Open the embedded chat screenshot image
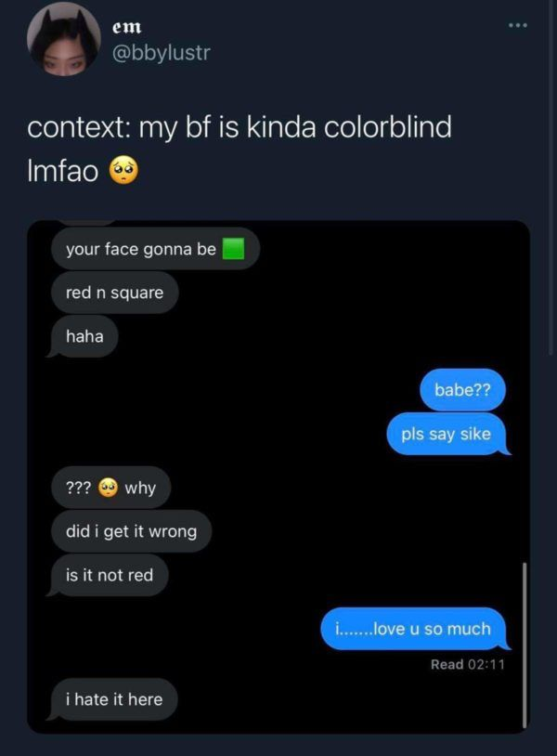The image size is (557, 756). (x=278, y=477)
